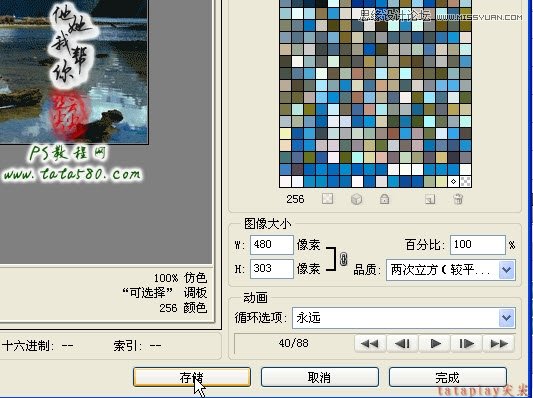Screen dimensions: 533x398
Task: Click the width field showing 480
Action: pos(272,245)
